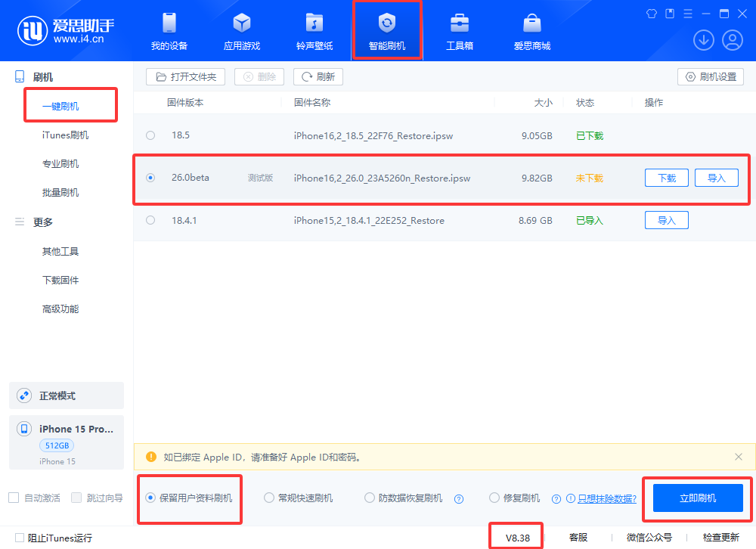Open iTunes刷机 in sidebar
This screenshot has width=756, height=549.
tap(65, 135)
